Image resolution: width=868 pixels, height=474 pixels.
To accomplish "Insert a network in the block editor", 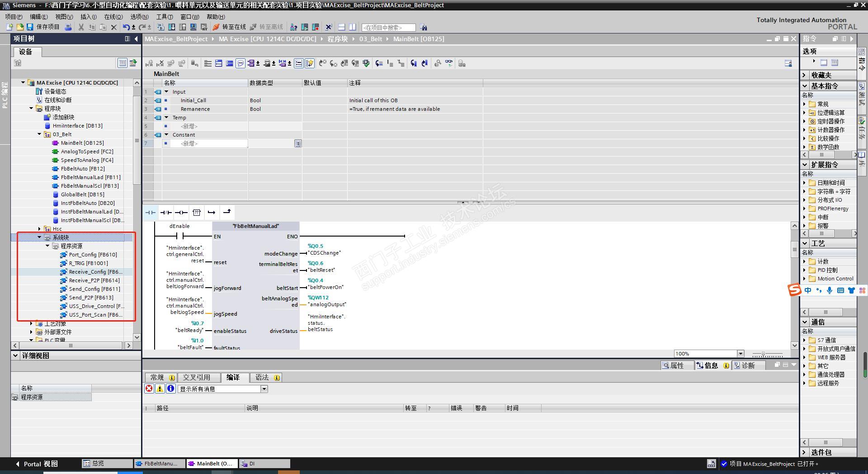I will (x=149, y=63).
